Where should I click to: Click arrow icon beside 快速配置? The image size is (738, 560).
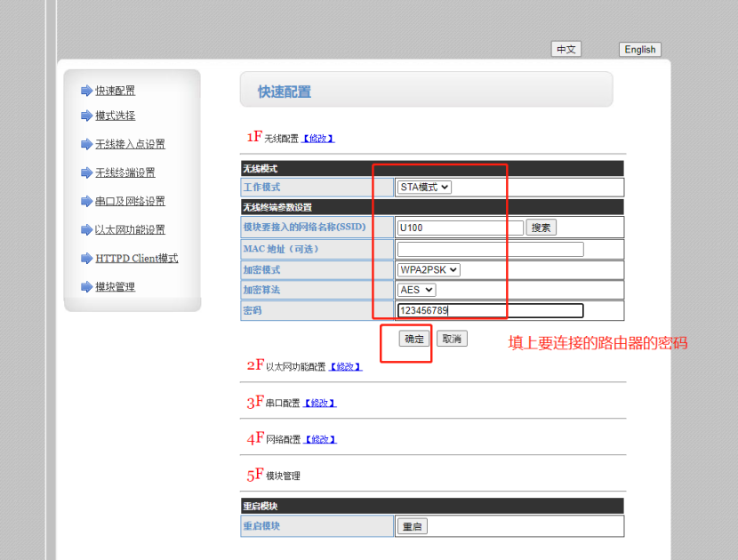pos(86,91)
